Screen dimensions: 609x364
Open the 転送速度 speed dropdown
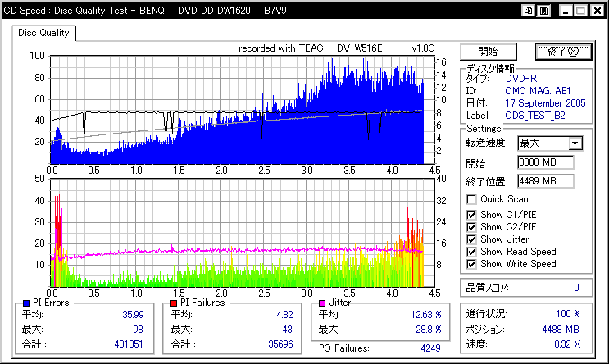[x=575, y=143]
